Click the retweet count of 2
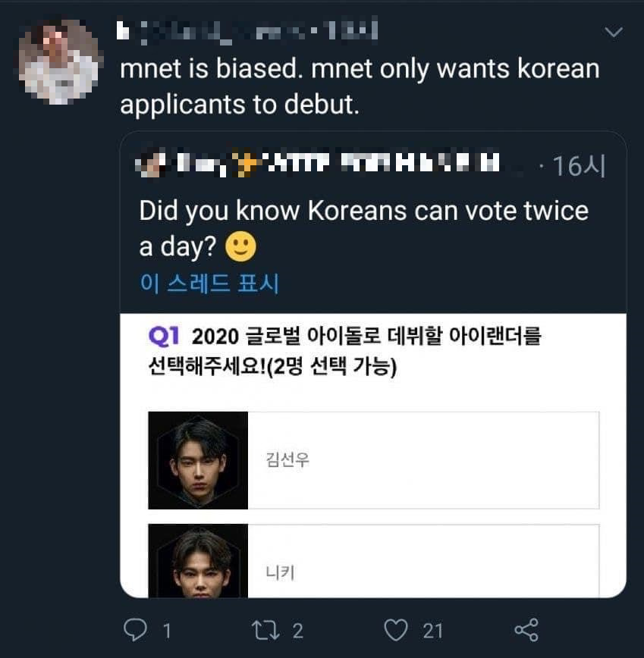This screenshot has width=644, height=658. 298,630
